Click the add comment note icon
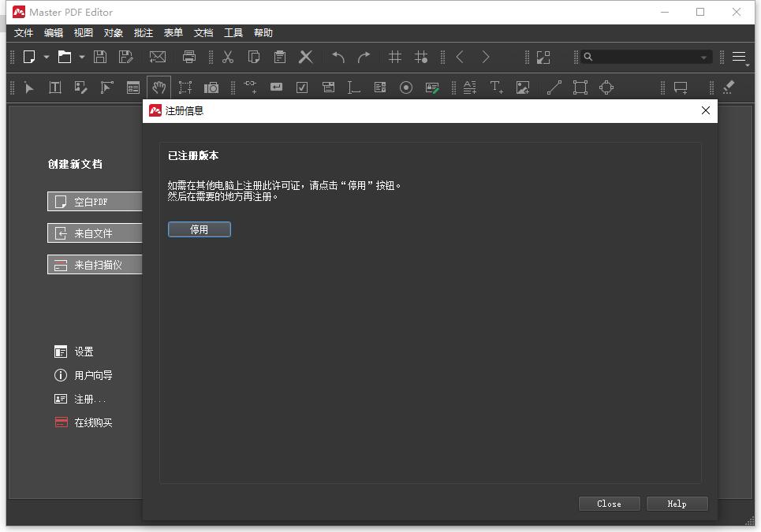The image size is (761, 532). point(681,87)
